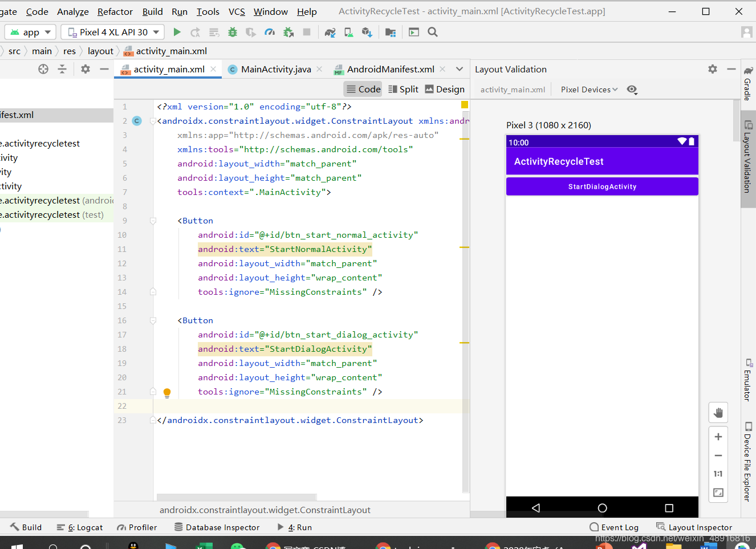This screenshot has height=549, width=756.
Task: Click the Search Everywhere magnifier icon
Action: click(433, 32)
